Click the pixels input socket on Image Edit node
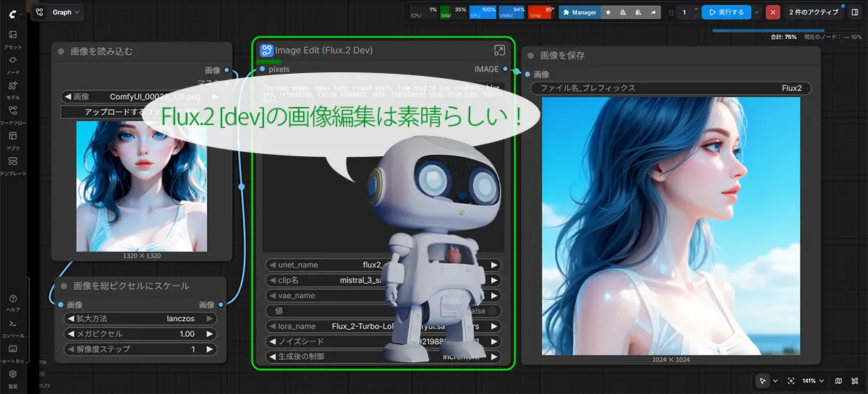868x394 pixels. click(x=262, y=69)
